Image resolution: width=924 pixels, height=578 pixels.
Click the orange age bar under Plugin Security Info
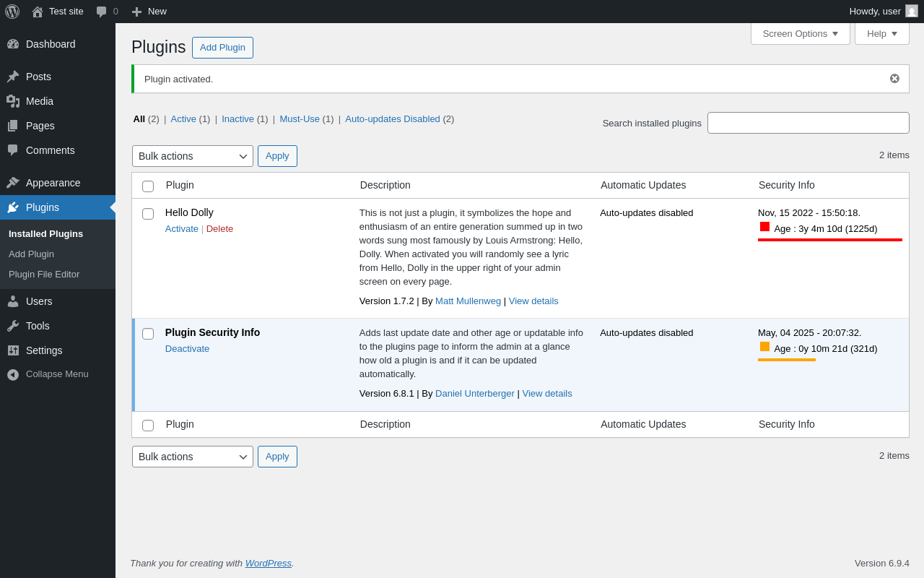(x=787, y=360)
